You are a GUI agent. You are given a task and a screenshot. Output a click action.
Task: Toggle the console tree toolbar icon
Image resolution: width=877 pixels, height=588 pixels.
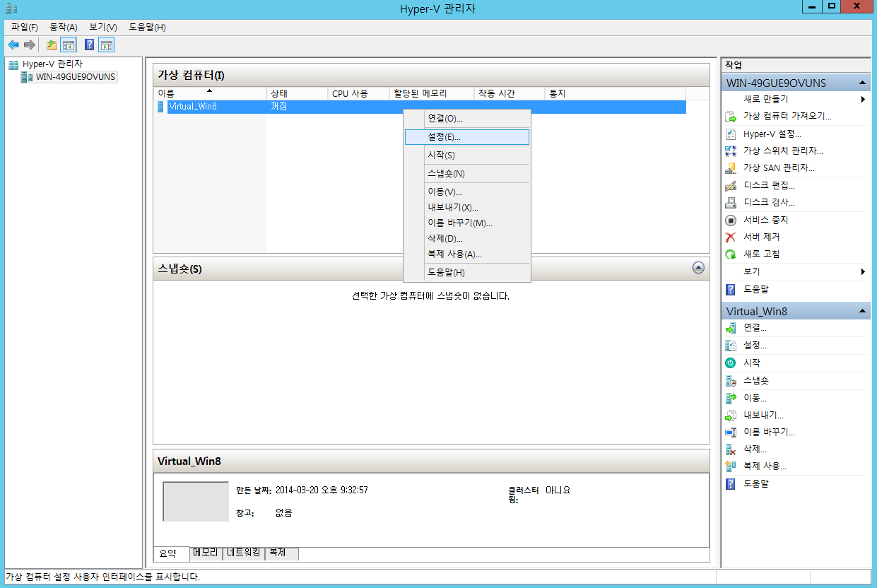click(69, 45)
